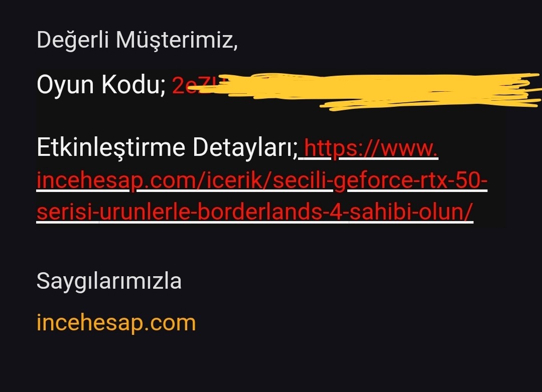The image size is (542, 392).
Task: Click the word Etkinleştirme in the details label
Action: [x=111, y=147]
